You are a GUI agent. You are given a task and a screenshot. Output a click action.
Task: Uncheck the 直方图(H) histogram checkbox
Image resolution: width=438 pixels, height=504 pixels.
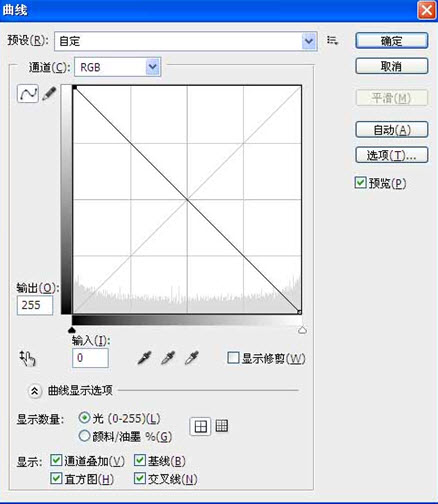(x=56, y=479)
